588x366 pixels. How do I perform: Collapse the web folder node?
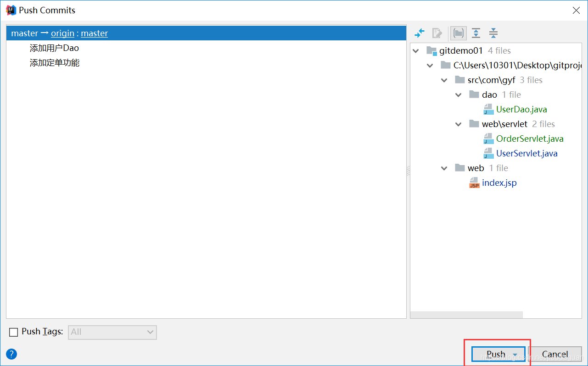pyautogui.click(x=444, y=168)
